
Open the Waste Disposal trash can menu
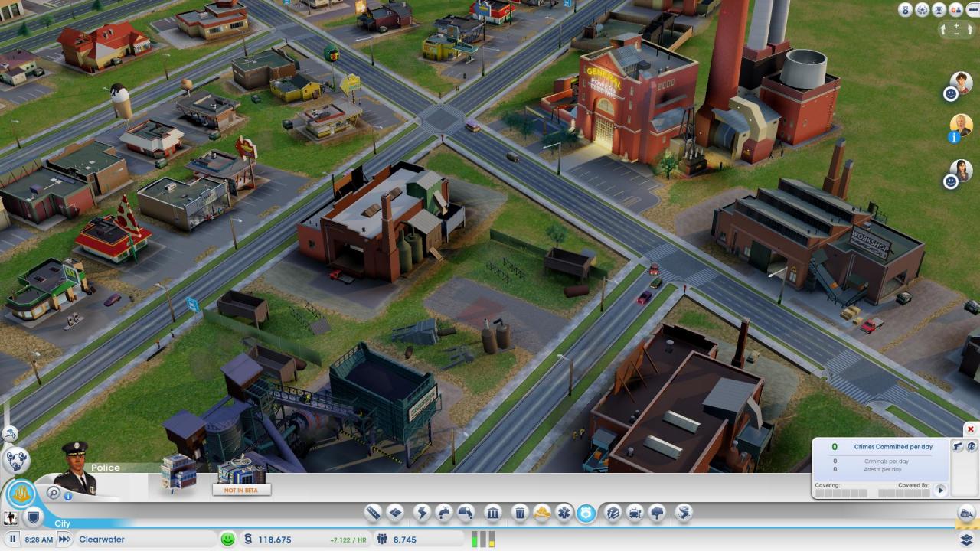[520, 513]
